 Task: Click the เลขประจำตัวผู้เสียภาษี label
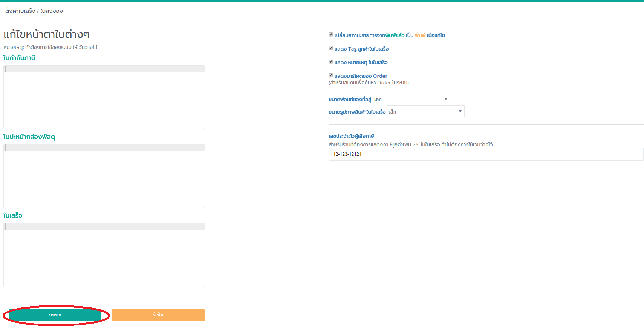click(351, 136)
